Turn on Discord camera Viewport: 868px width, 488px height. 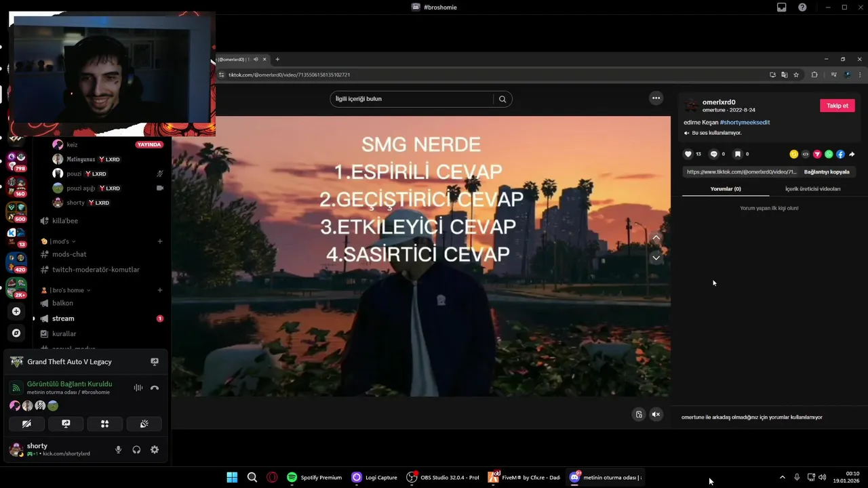[x=26, y=424]
